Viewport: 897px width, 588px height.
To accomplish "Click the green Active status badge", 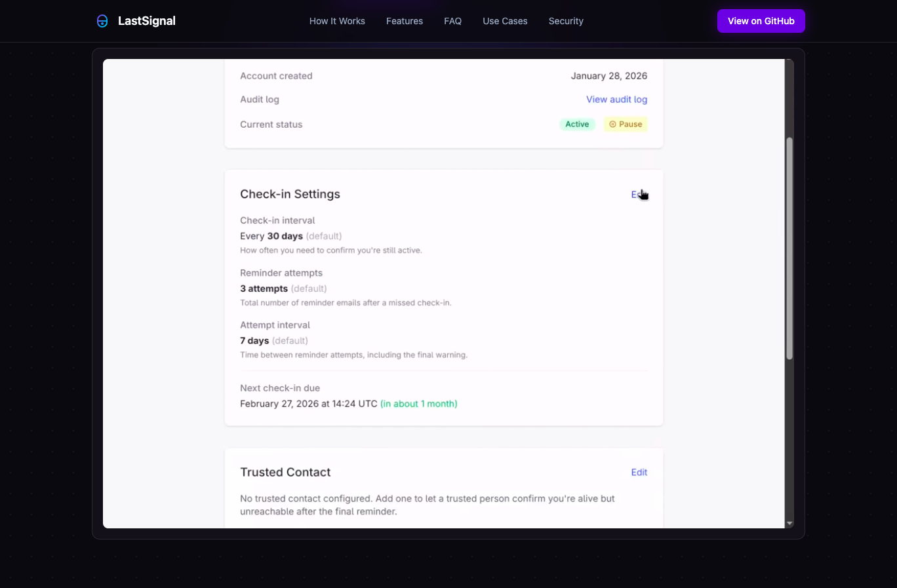I will point(577,124).
